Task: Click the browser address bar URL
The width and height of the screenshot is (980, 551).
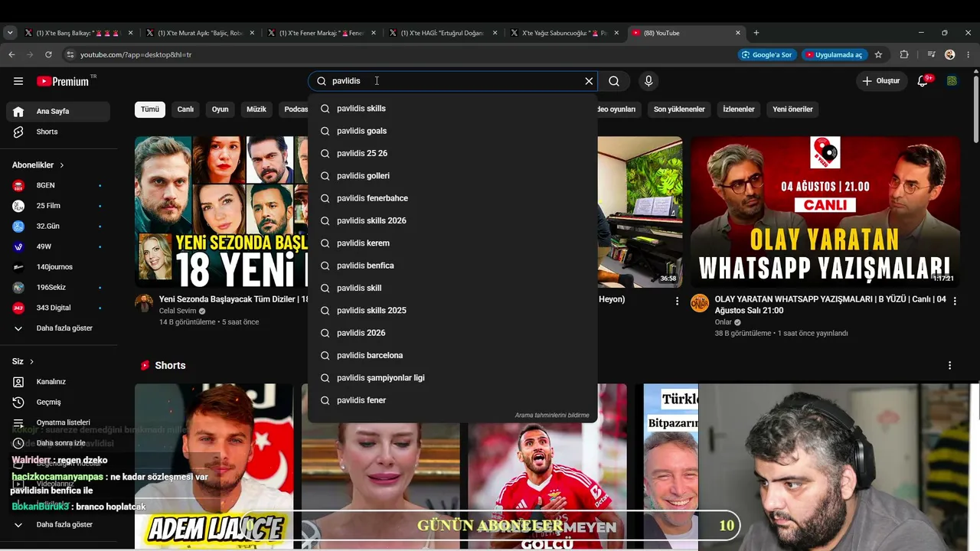Action: point(136,55)
